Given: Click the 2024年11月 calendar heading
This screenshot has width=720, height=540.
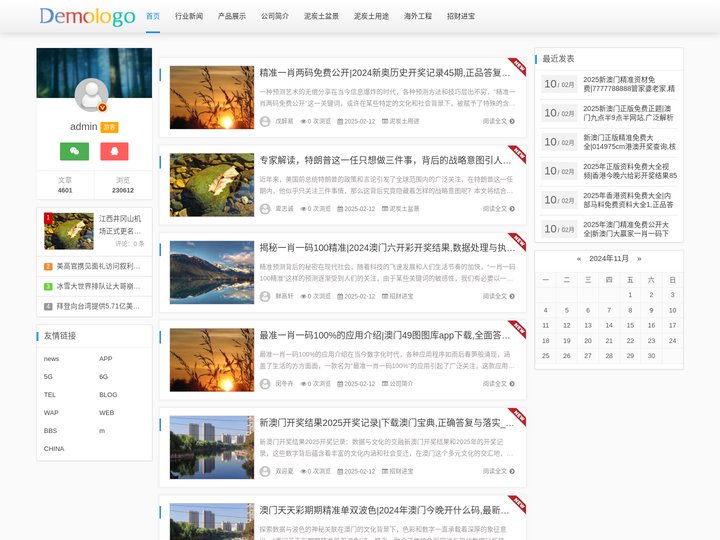Looking at the screenshot, I should [609, 259].
